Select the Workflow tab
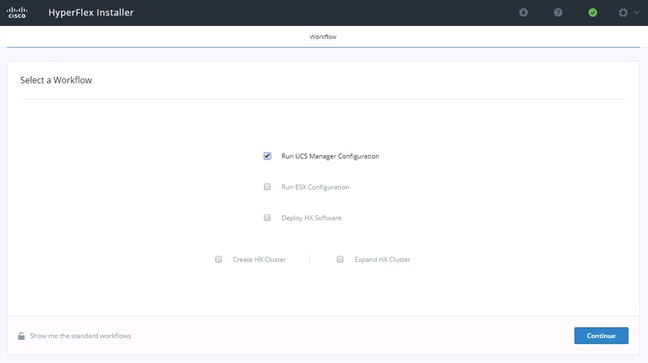 (x=323, y=37)
